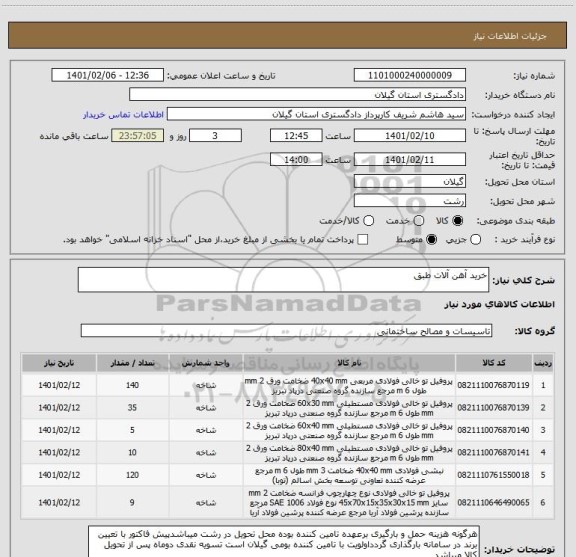This screenshot has width=576, height=557.
Task: Click the public announcement date field 1401/02/06 - 12:36
Action: tap(108, 75)
